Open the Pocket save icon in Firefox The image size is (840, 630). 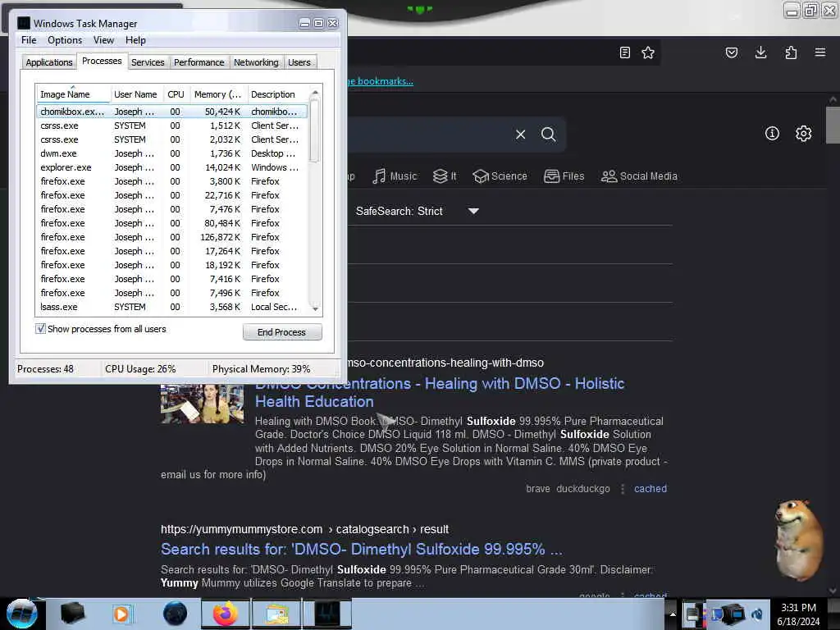(x=732, y=52)
